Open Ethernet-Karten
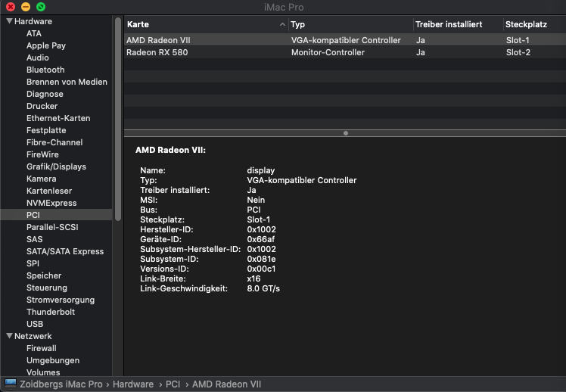566x392 pixels. point(58,118)
